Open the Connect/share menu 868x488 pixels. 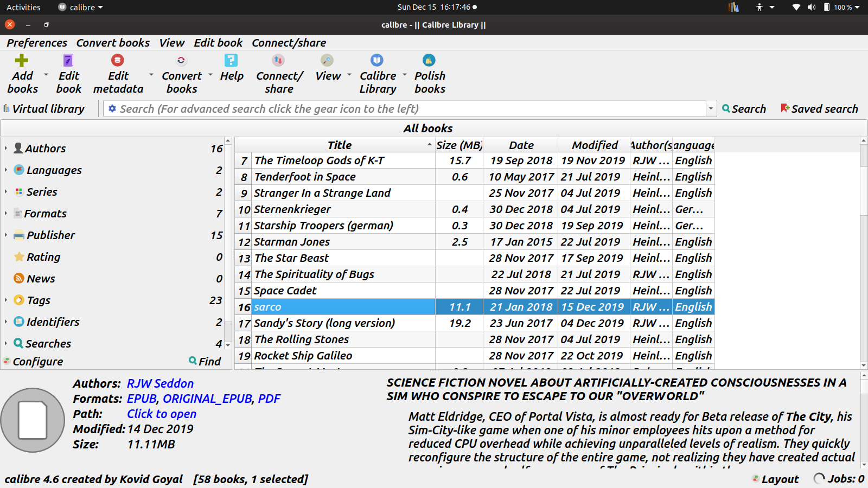pos(289,43)
